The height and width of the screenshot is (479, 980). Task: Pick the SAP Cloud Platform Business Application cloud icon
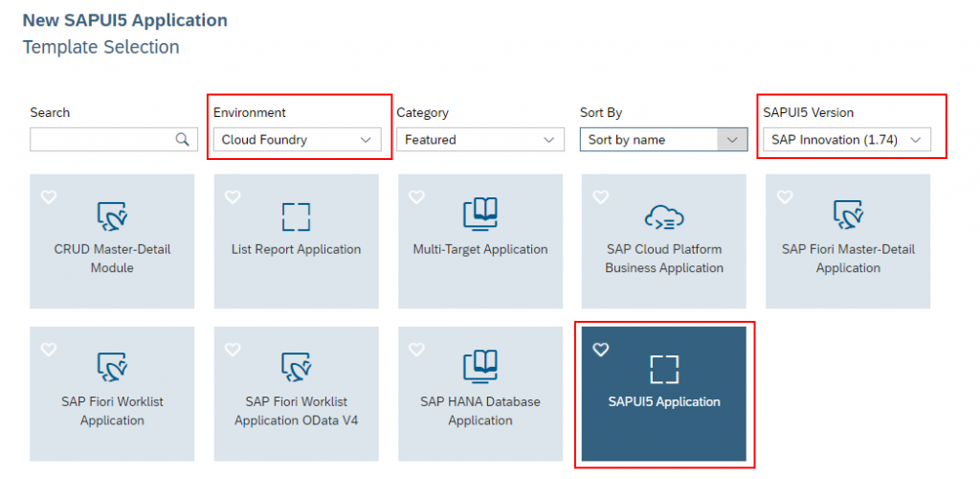pos(664,217)
